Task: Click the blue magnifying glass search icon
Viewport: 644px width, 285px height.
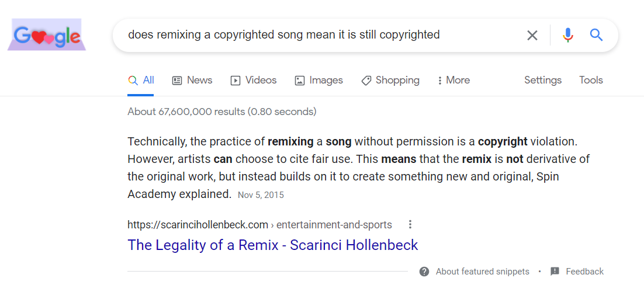Action: click(x=596, y=35)
